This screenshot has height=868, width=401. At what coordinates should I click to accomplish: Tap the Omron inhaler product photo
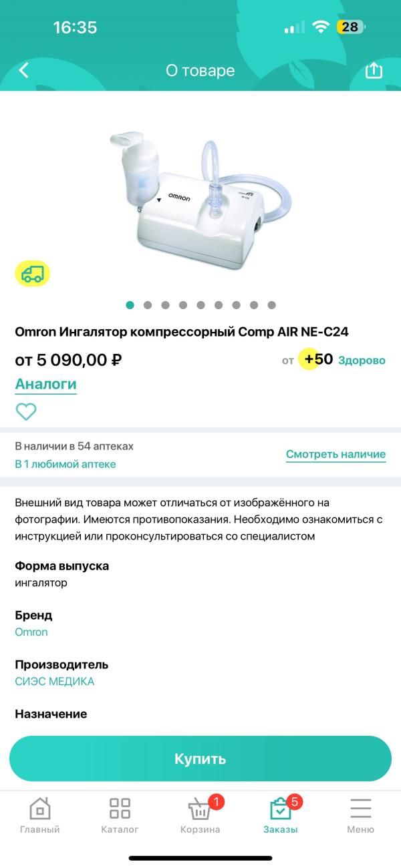(200, 200)
